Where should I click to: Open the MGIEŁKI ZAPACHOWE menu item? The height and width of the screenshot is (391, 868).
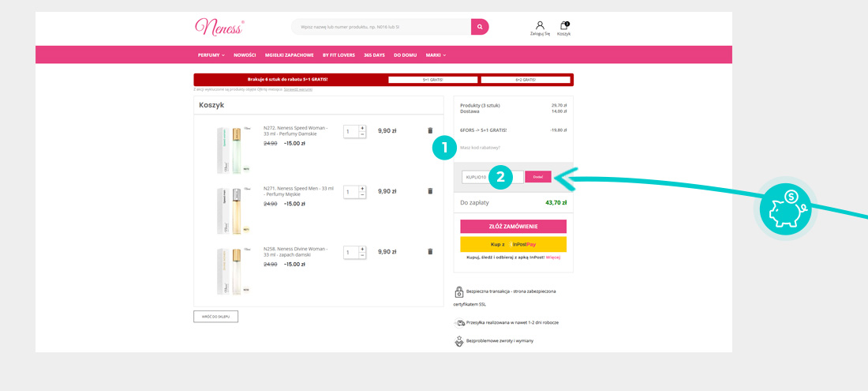tap(290, 55)
